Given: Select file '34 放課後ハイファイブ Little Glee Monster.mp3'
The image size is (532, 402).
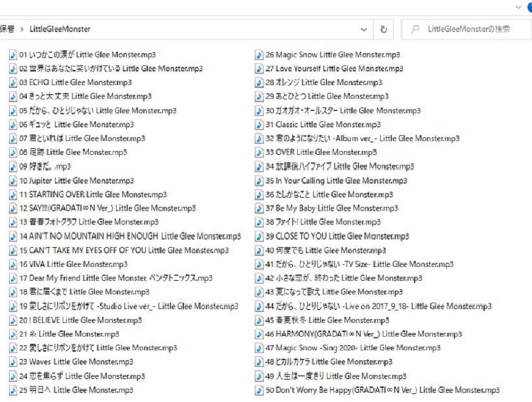Looking at the screenshot, I should click(x=335, y=167).
